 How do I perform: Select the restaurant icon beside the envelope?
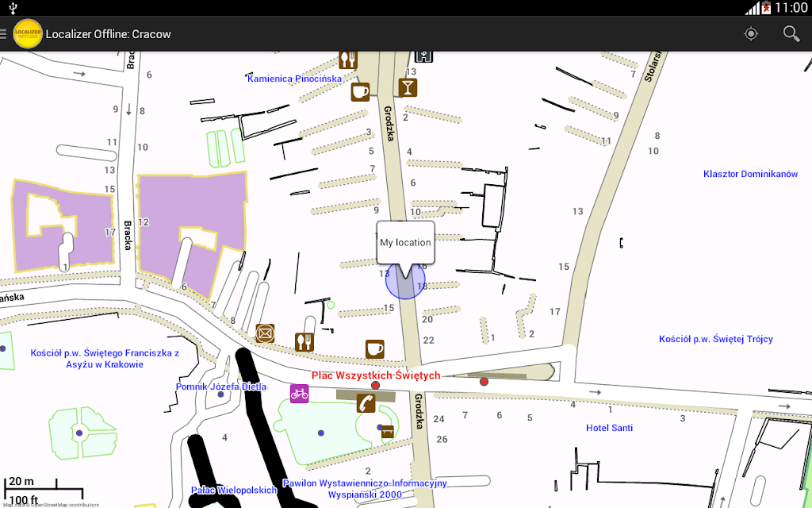(x=304, y=342)
